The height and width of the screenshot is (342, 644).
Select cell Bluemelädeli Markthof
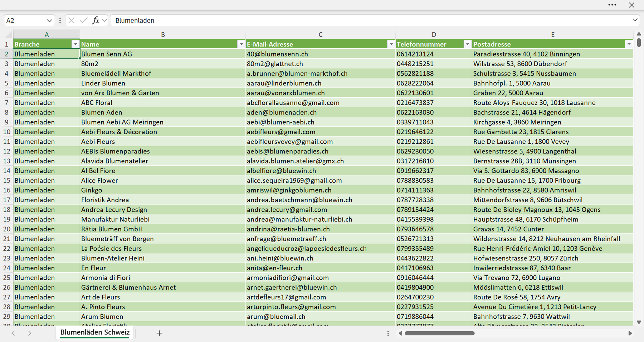(163, 73)
